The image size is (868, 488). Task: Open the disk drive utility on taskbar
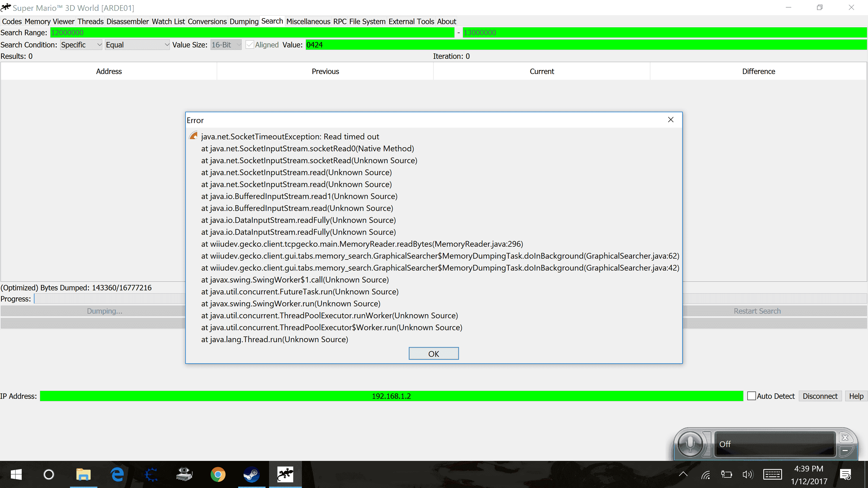click(184, 474)
